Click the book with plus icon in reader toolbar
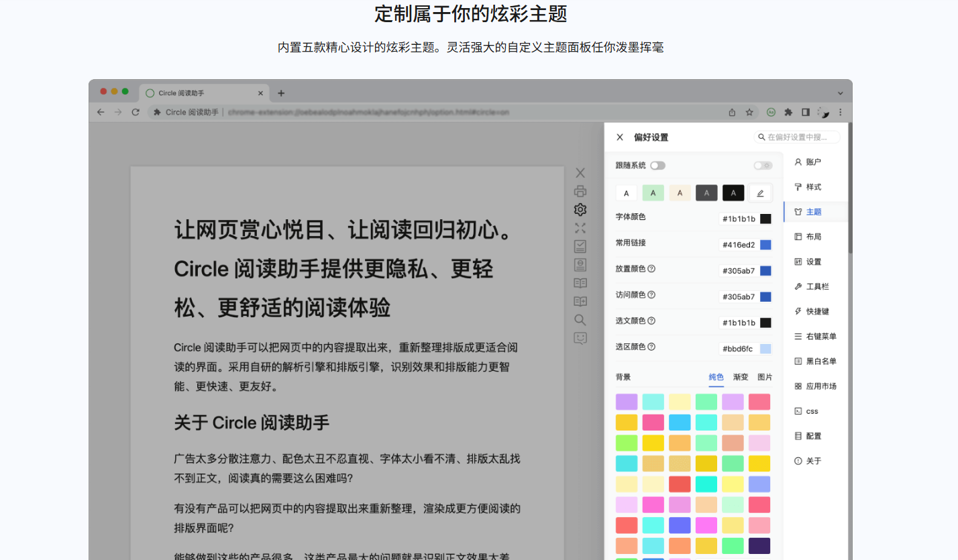The height and width of the screenshot is (560, 958). tap(580, 302)
